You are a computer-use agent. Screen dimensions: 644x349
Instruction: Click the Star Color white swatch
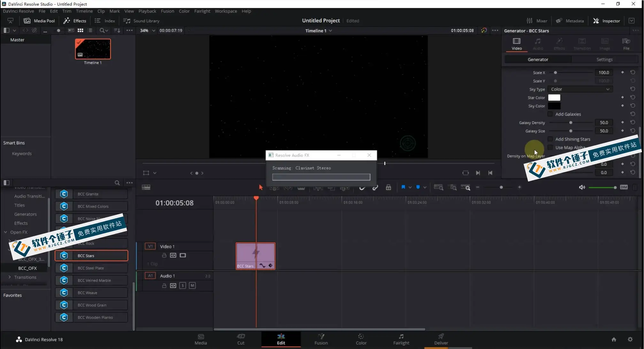[x=554, y=98]
